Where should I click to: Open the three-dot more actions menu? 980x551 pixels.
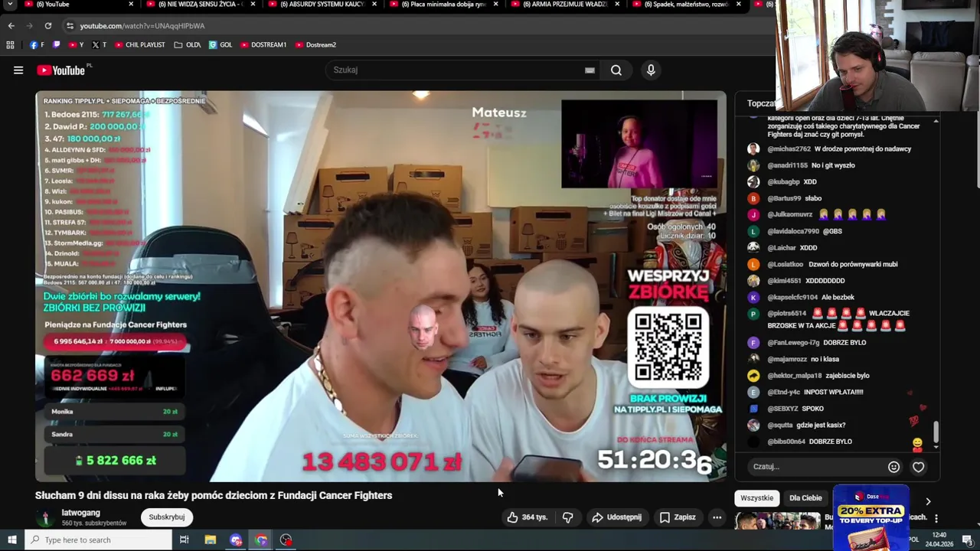(717, 517)
